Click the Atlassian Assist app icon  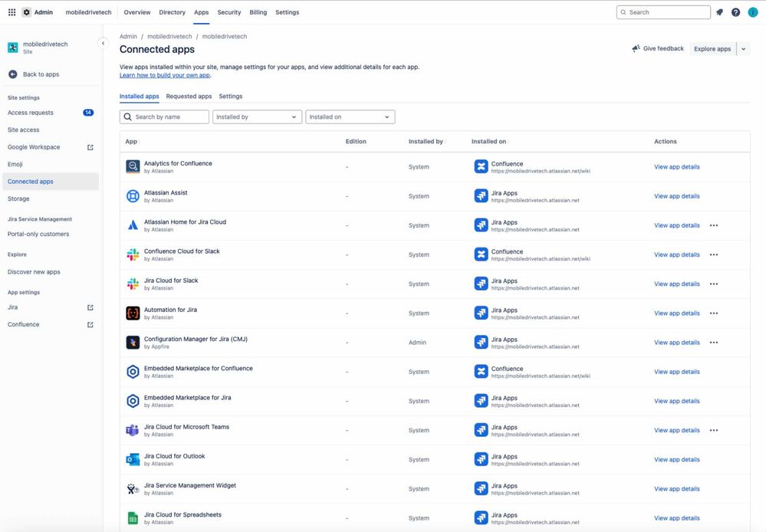pyautogui.click(x=133, y=196)
